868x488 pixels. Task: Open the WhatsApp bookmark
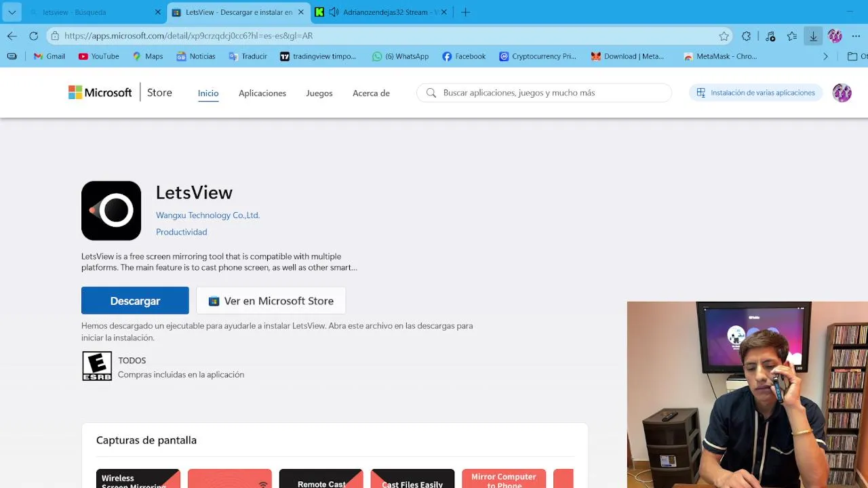pos(401,56)
